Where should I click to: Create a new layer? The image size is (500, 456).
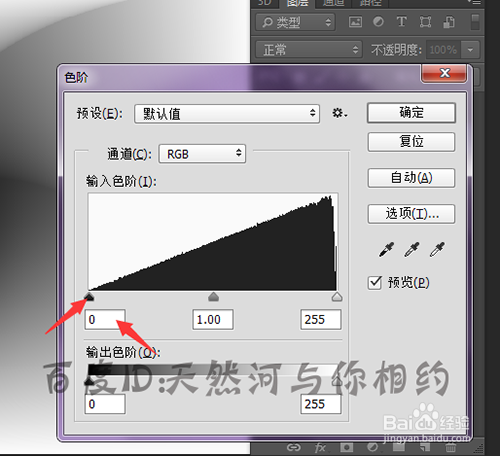click(425, 447)
